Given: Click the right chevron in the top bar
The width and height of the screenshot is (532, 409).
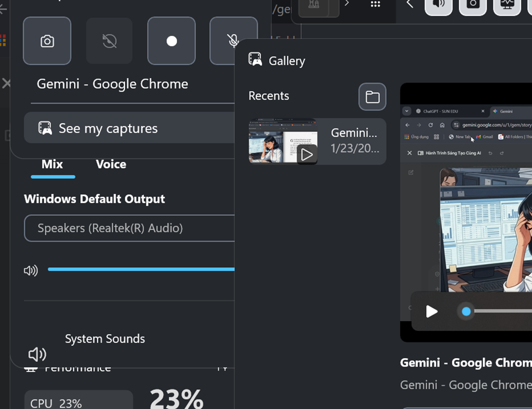Looking at the screenshot, I should coord(346,4).
